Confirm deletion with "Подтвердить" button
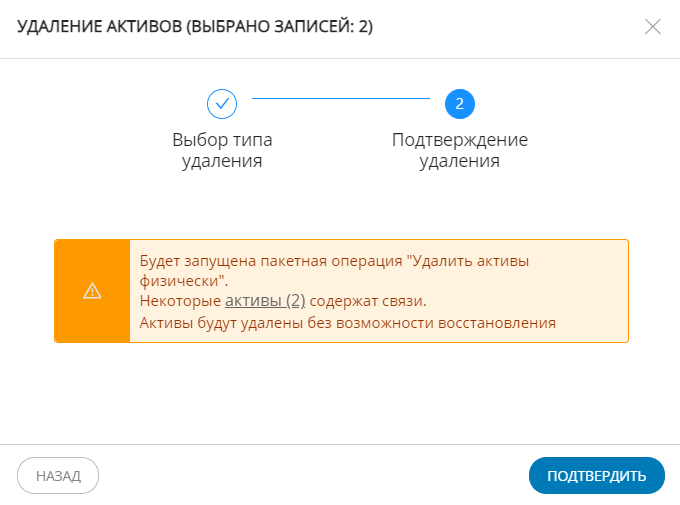The image size is (680, 505). click(596, 476)
